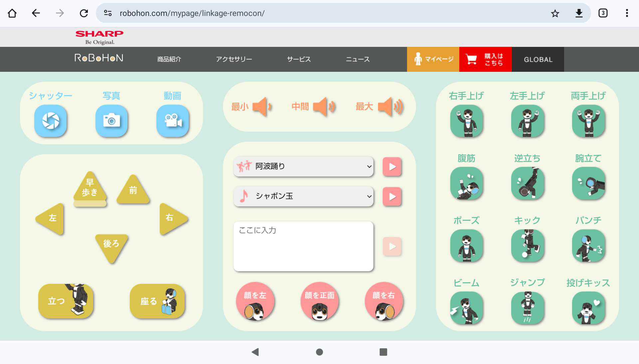Tap the blow-kiss (投げキッス) icon
639x364 pixels.
[588, 308]
